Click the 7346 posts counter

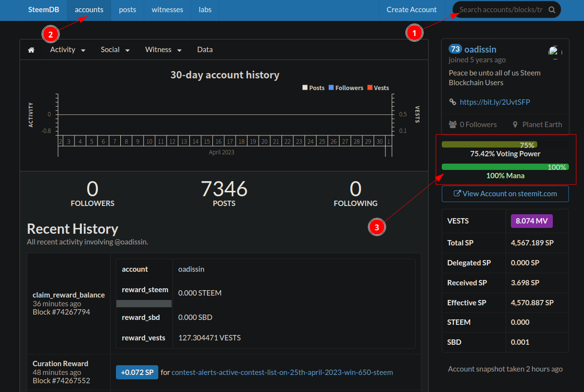coord(224,189)
